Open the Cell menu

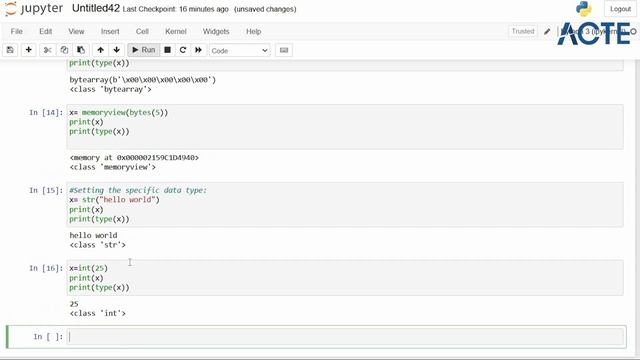click(x=142, y=31)
